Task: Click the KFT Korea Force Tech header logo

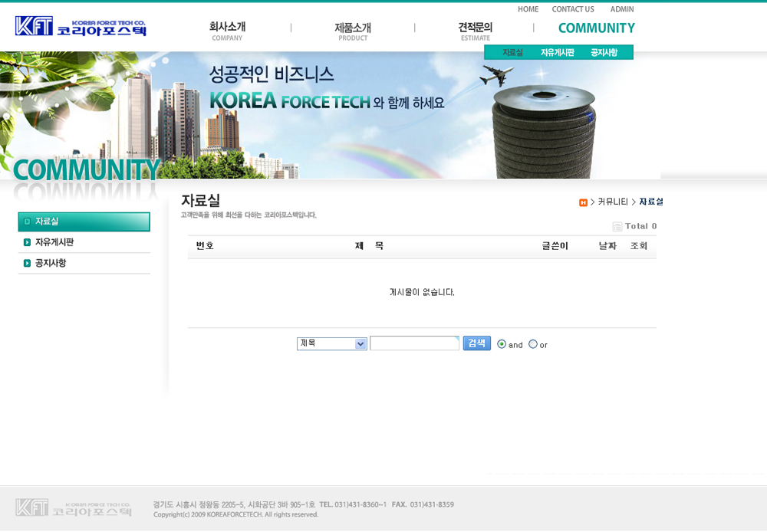Action: click(81, 28)
